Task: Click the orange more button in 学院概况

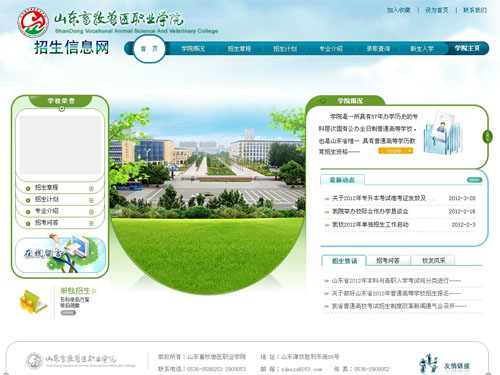Action: (x=395, y=151)
